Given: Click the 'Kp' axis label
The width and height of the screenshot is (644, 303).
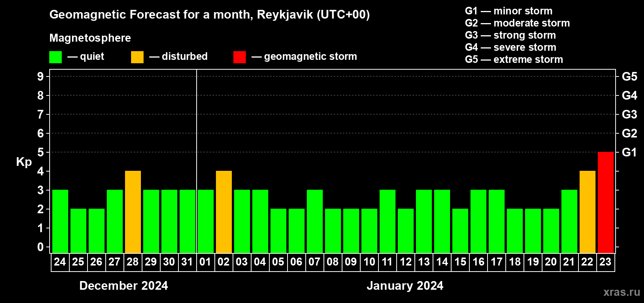Looking at the screenshot, I should pyautogui.click(x=24, y=162).
